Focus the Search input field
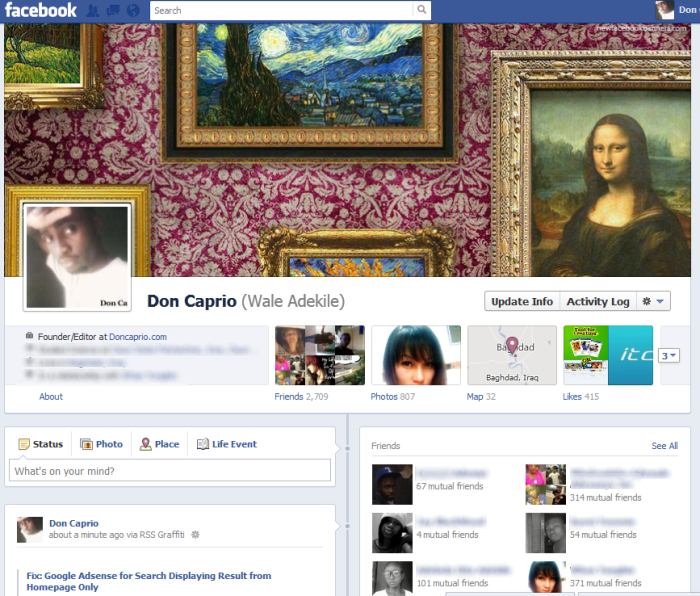 click(x=282, y=10)
